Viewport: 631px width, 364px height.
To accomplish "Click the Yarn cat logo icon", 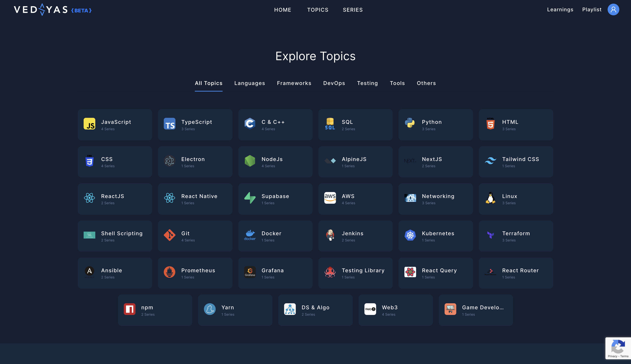I will pyautogui.click(x=210, y=309).
